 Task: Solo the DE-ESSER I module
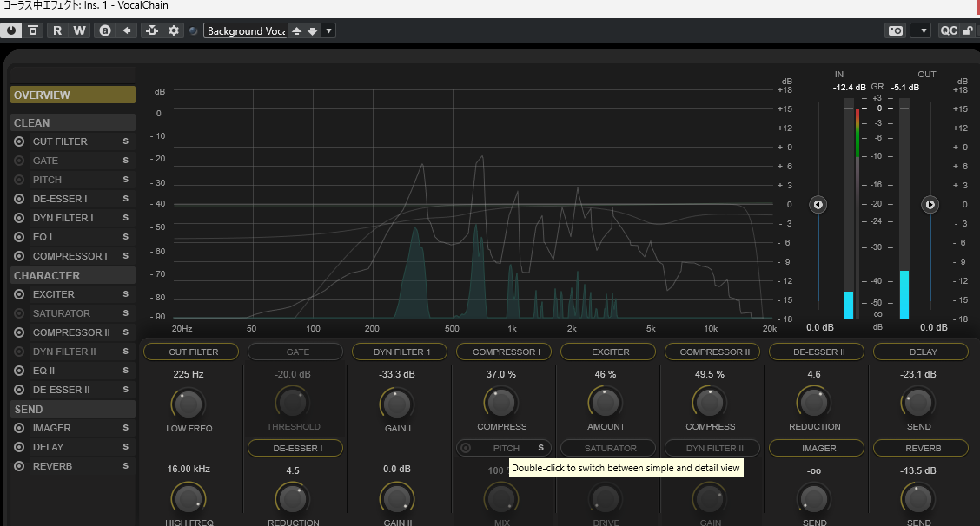click(x=126, y=199)
